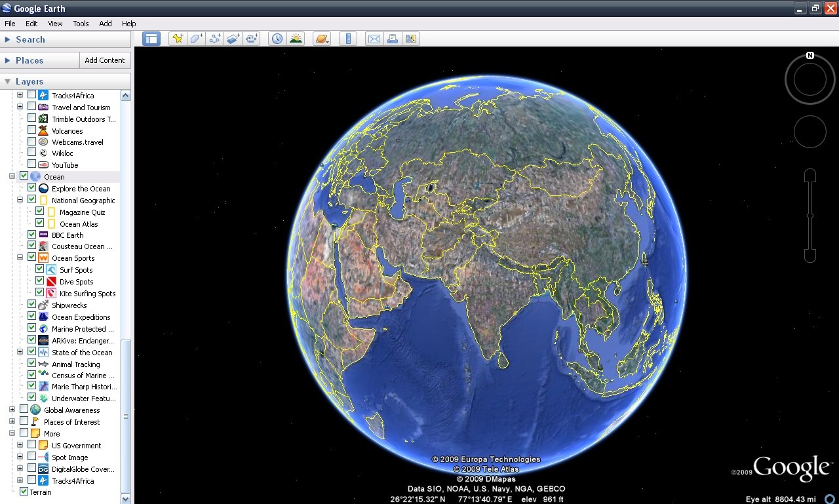Click the Add Content button
Screen dimensions: 839x504
105,60
